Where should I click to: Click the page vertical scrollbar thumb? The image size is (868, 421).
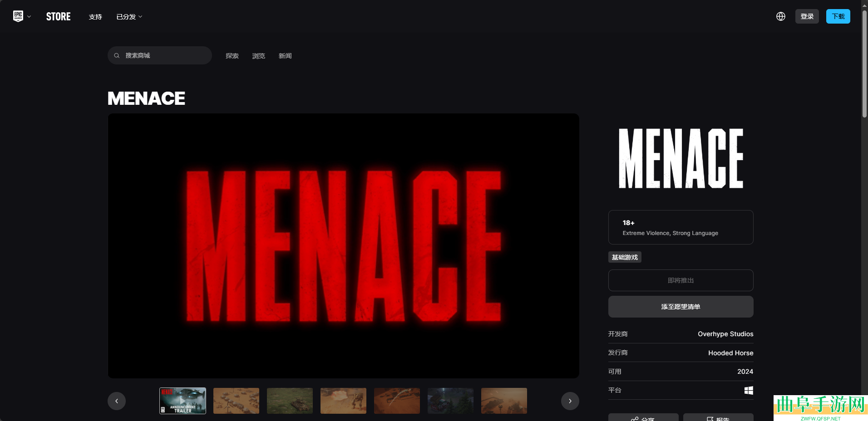[x=864, y=64]
